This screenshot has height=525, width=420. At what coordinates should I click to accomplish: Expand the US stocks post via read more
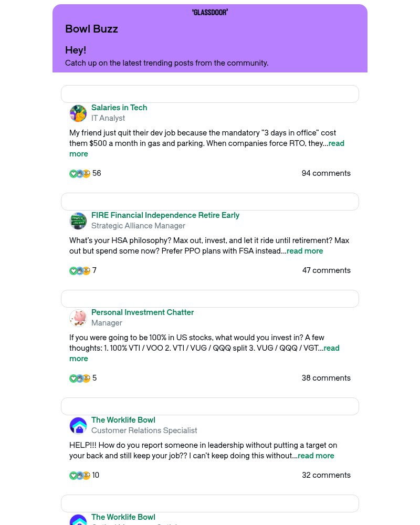click(331, 348)
